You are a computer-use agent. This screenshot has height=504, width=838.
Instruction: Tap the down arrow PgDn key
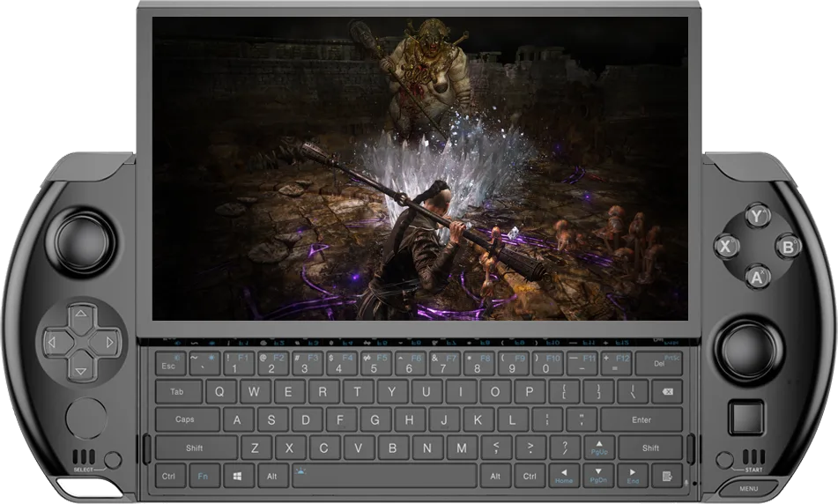(x=598, y=476)
